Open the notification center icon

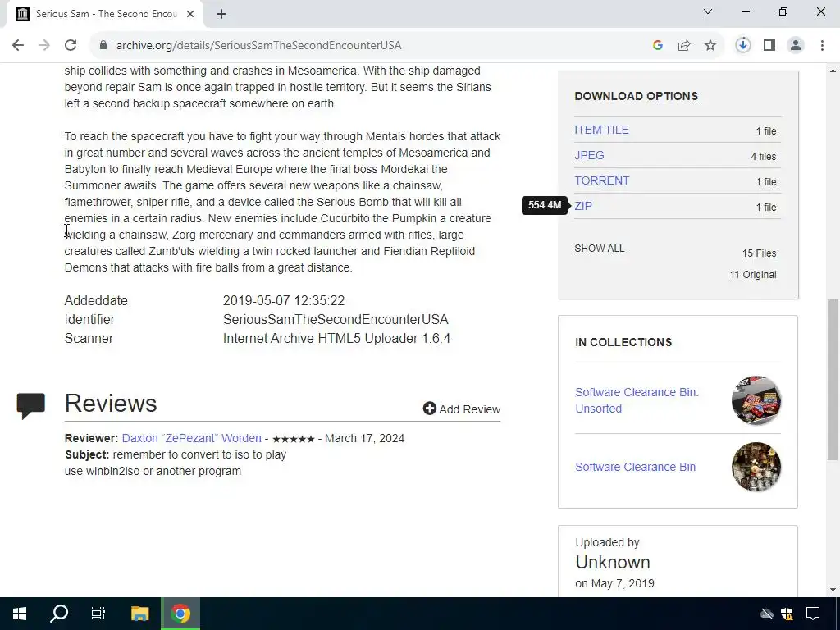[813, 614]
